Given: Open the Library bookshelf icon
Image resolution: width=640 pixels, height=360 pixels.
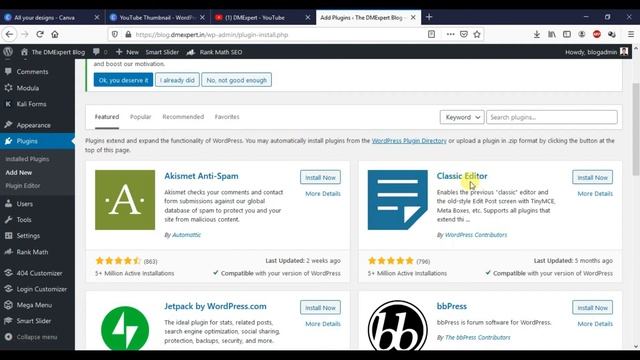Looking at the screenshot, I should click(552, 34).
